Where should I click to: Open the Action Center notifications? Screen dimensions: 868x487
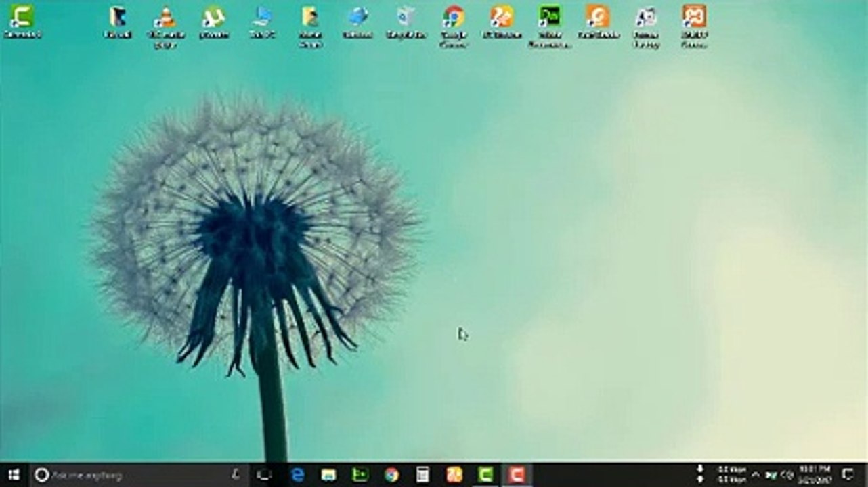click(847, 475)
